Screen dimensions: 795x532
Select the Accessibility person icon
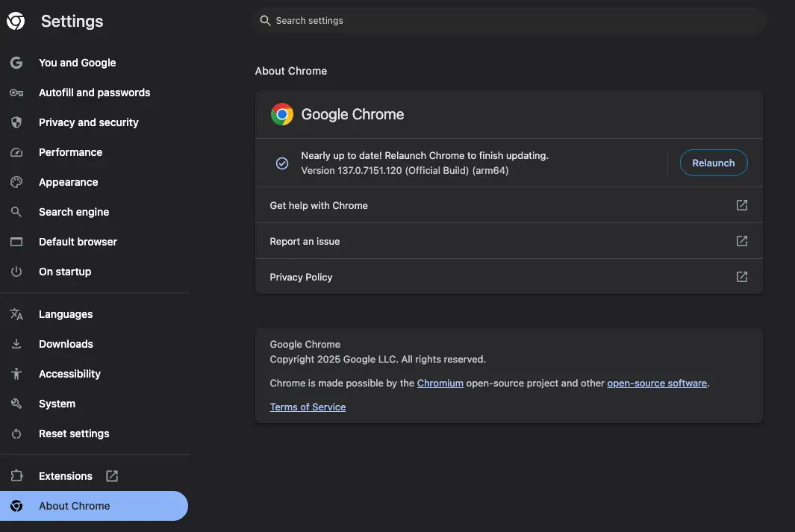pyautogui.click(x=16, y=374)
